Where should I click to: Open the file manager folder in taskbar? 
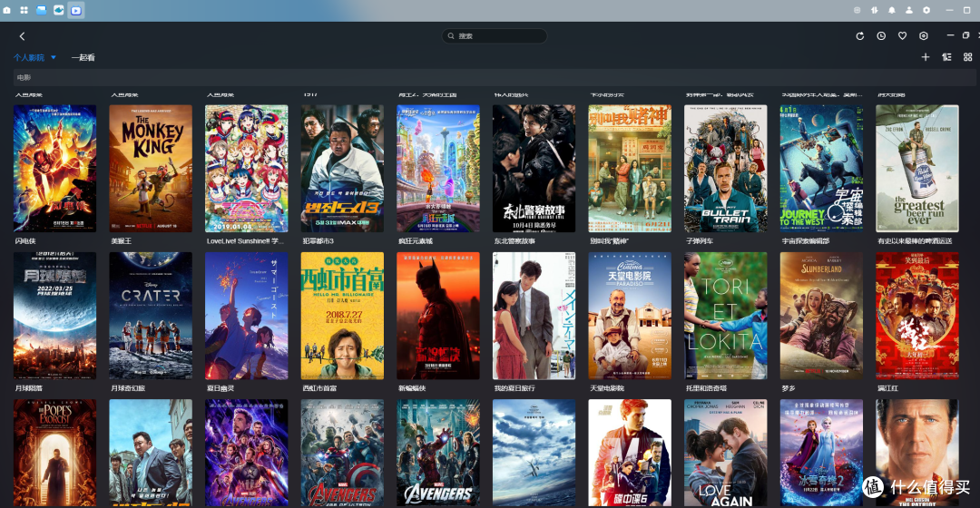tap(41, 10)
